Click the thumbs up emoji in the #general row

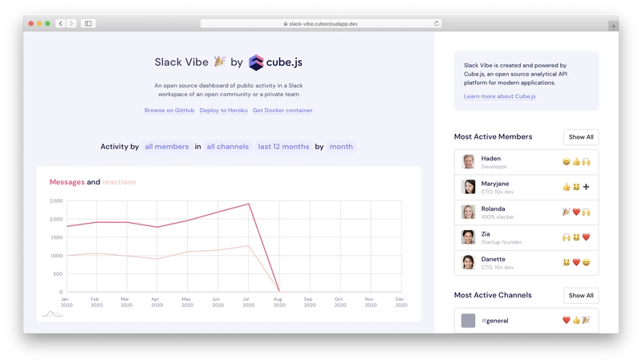tap(576, 320)
